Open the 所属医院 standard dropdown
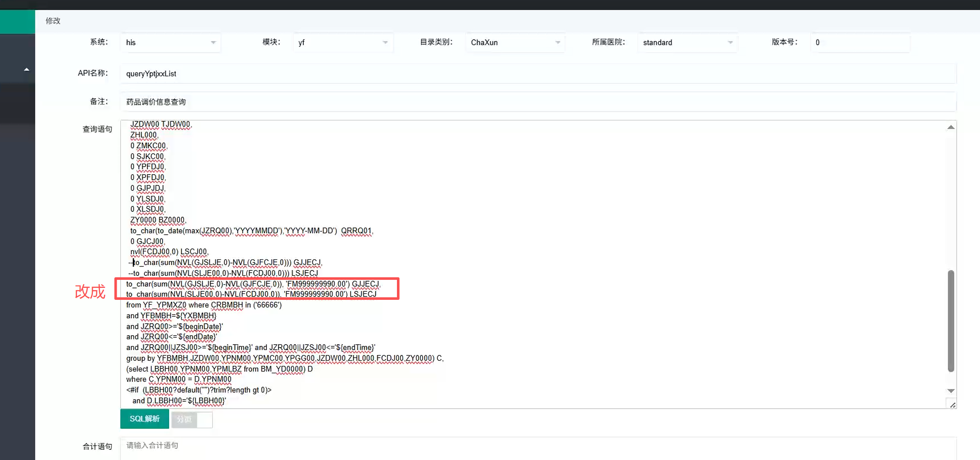The width and height of the screenshot is (980, 460). [x=687, y=43]
